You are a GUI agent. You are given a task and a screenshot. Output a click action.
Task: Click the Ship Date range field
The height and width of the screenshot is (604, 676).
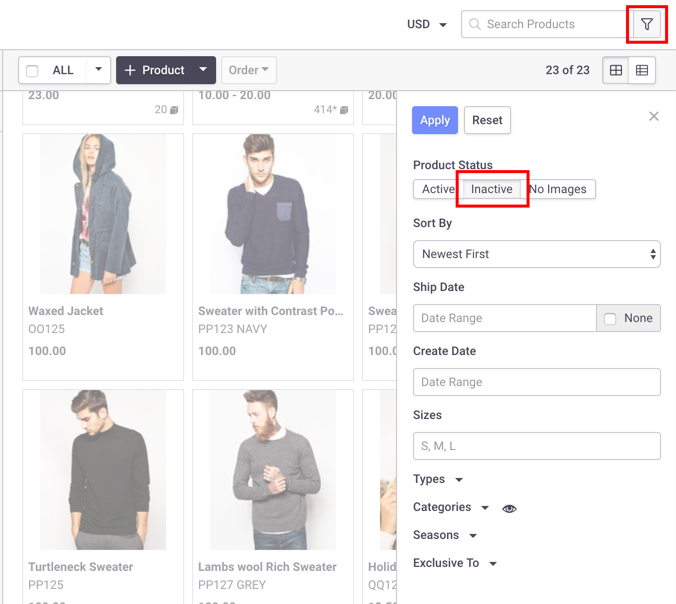coord(505,318)
